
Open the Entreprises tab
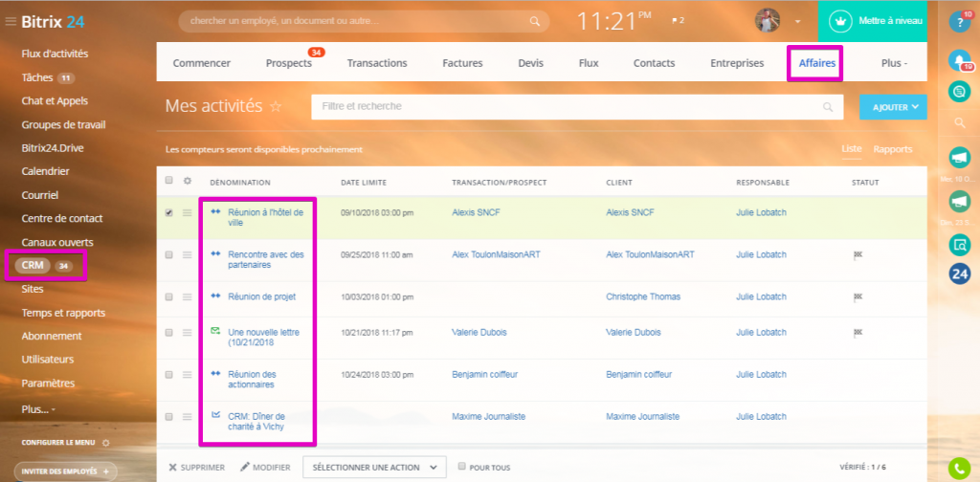coord(737,63)
